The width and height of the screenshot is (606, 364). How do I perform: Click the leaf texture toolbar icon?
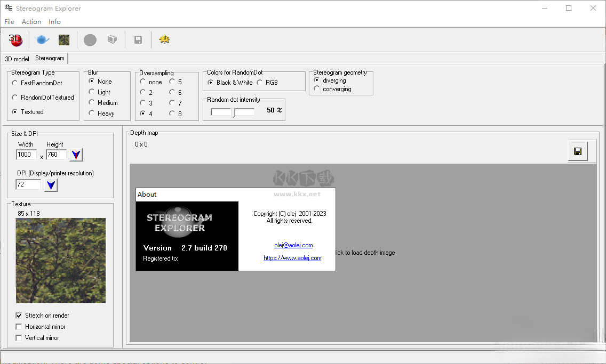pyautogui.click(x=64, y=40)
